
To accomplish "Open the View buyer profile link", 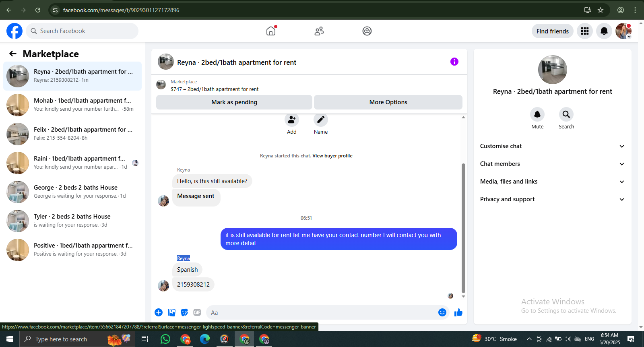I will tap(332, 156).
